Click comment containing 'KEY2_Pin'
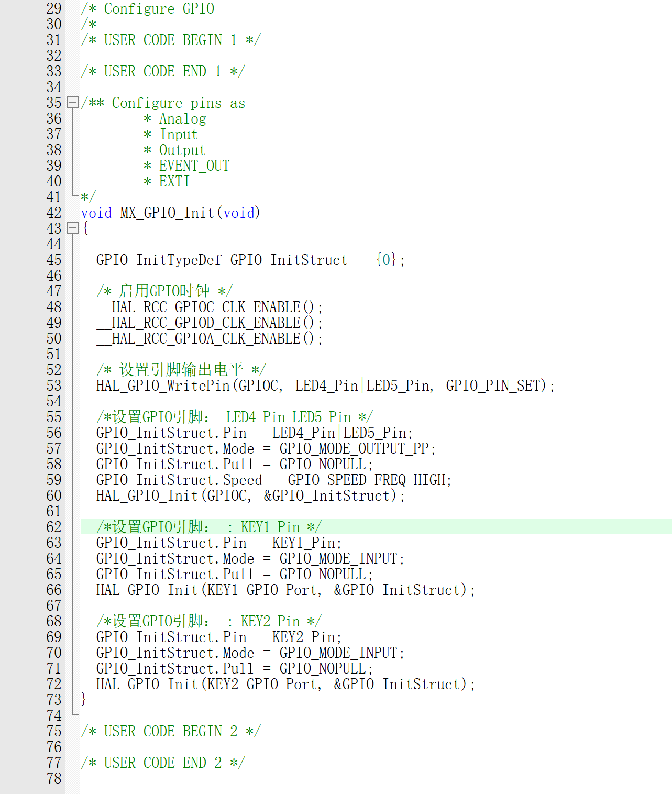The image size is (672, 794). (209, 621)
